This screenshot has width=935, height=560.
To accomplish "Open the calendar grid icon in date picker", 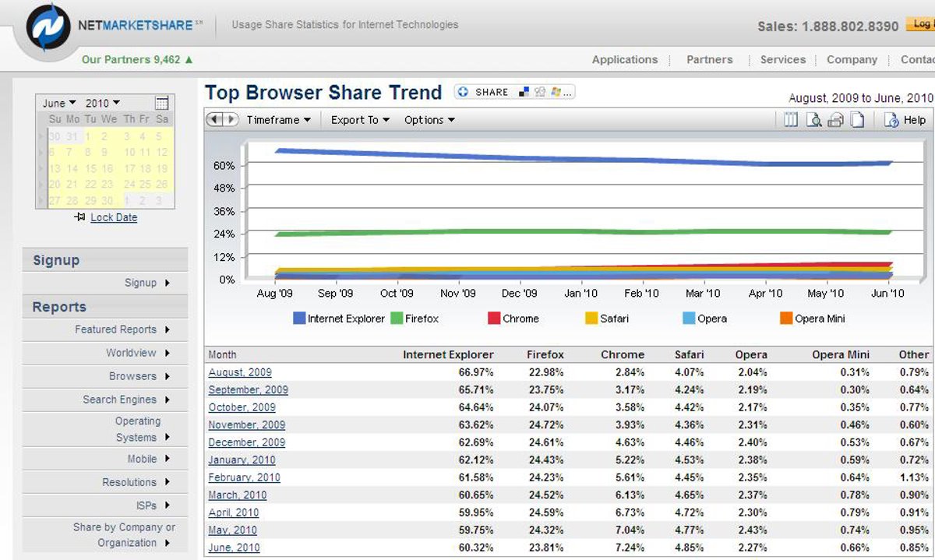I will [x=161, y=103].
